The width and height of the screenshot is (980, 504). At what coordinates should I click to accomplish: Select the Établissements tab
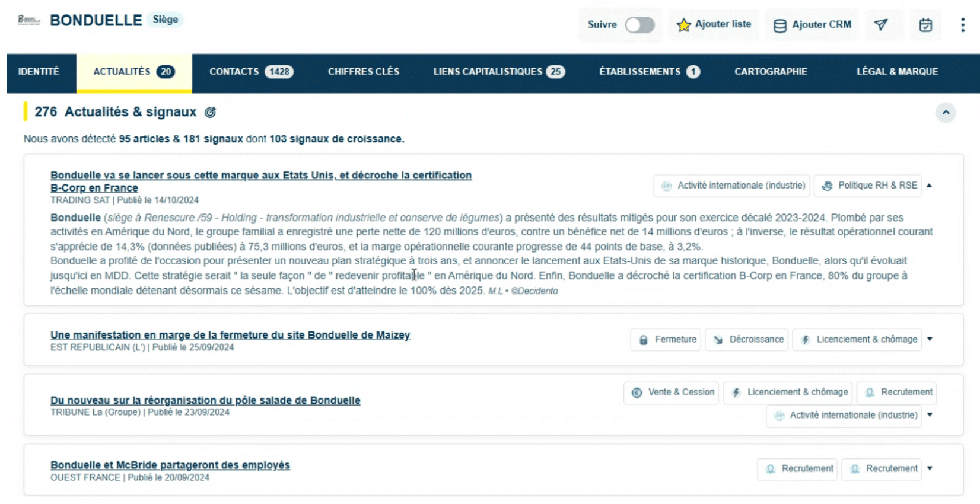(650, 72)
